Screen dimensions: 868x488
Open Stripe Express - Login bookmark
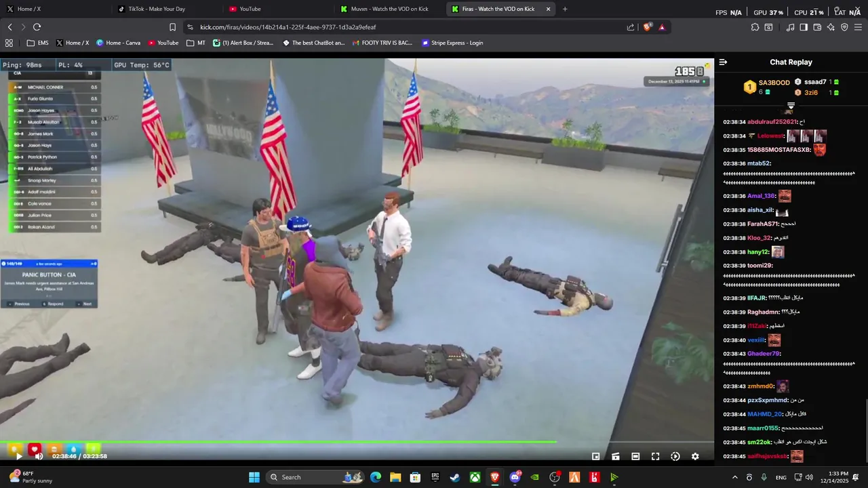tap(452, 43)
